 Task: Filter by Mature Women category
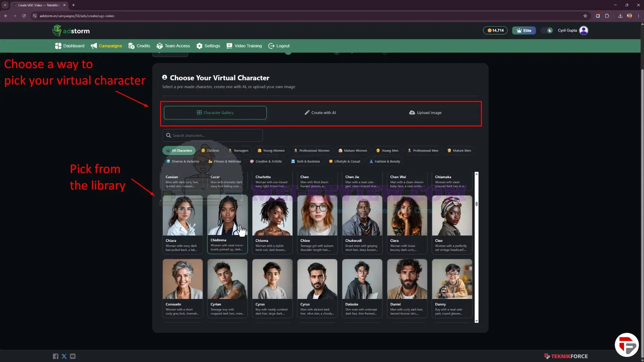pos(352,151)
